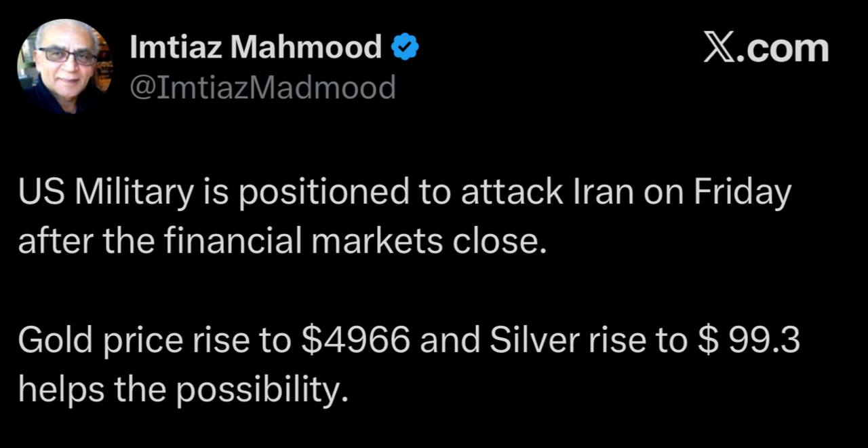Click the "$4966" gold price figure
868x448 pixels.
[355, 341]
